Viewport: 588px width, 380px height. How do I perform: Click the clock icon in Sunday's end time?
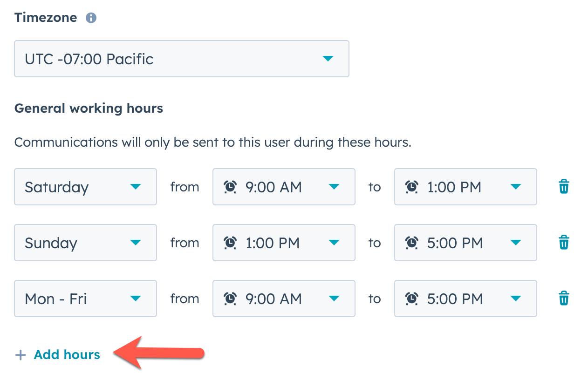[x=413, y=243]
